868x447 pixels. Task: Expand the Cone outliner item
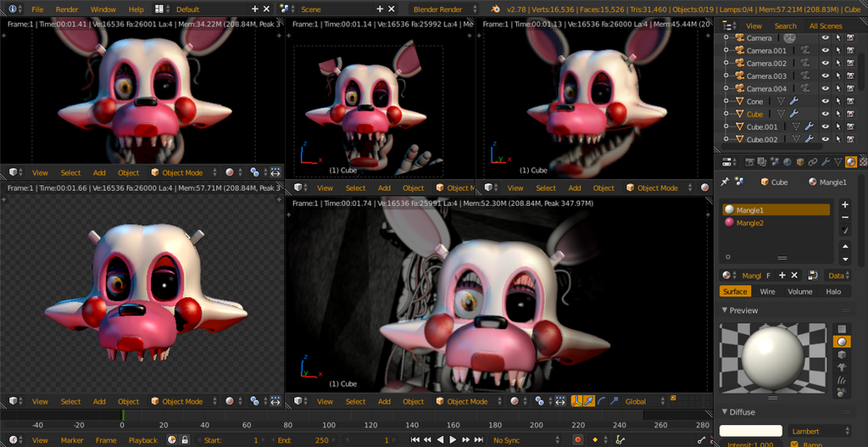[726, 102]
